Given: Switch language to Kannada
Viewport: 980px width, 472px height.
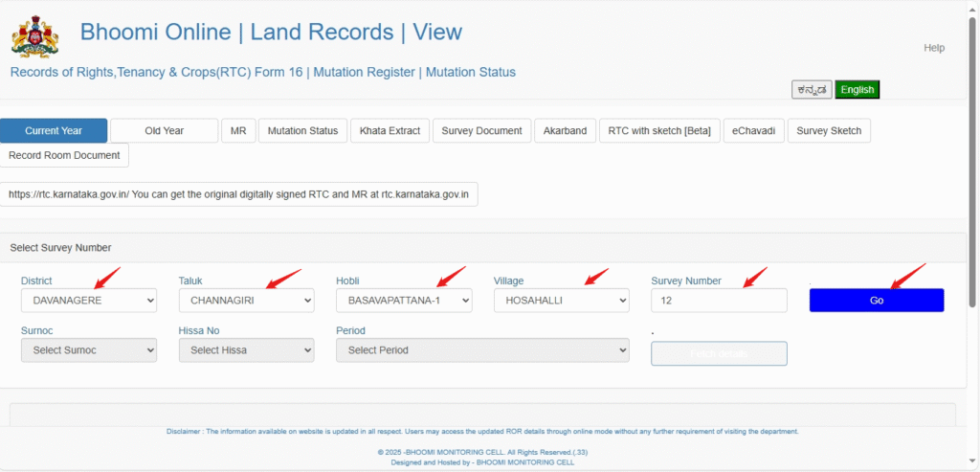Looking at the screenshot, I should pyautogui.click(x=812, y=89).
